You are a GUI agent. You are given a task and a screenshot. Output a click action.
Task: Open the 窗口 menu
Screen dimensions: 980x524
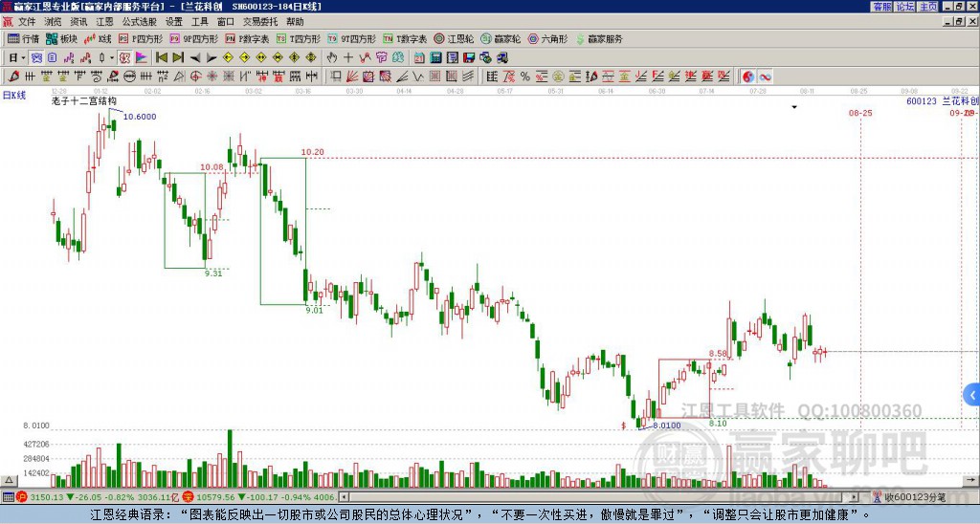pyautogui.click(x=226, y=22)
